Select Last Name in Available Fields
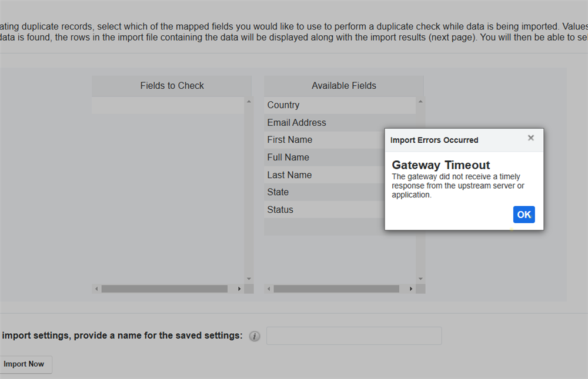 289,175
